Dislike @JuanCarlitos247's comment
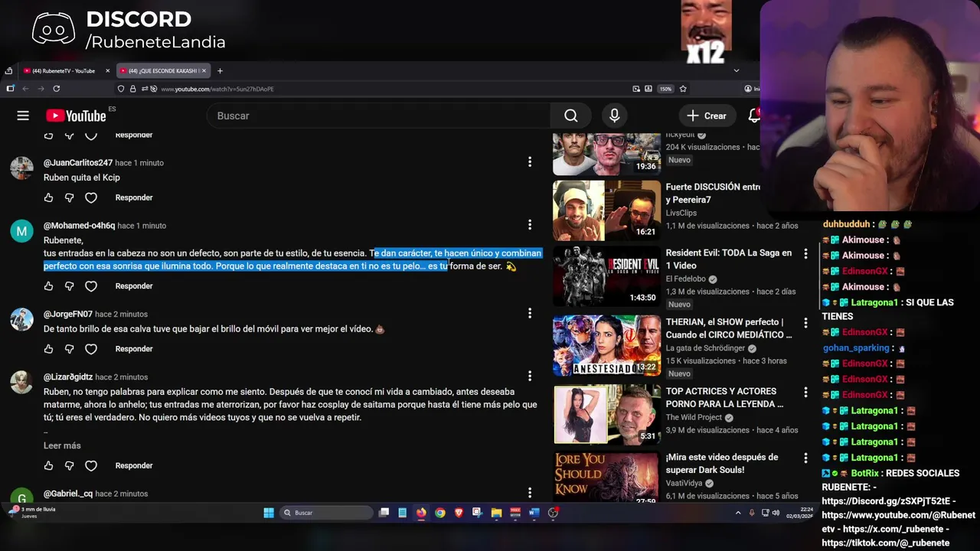The width and height of the screenshot is (980, 551). (69, 197)
